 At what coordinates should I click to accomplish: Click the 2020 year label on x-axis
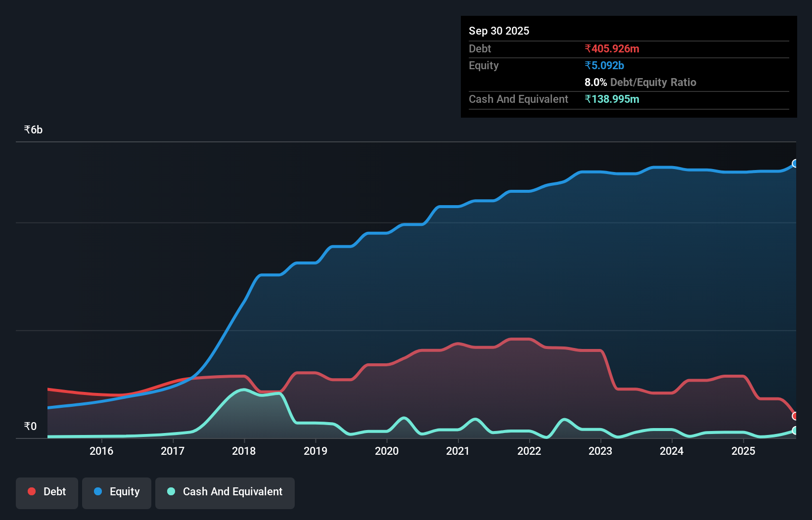pyautogui.click(x=386, y=451)
